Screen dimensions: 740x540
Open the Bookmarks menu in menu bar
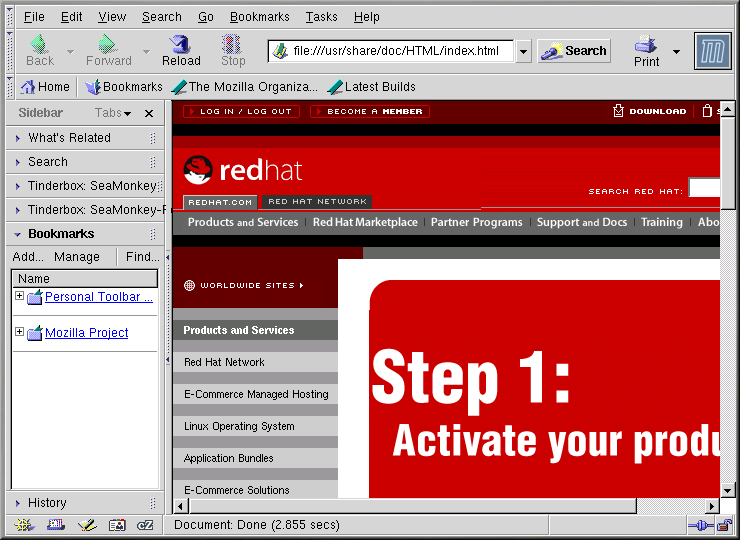(x=259, y=17)
